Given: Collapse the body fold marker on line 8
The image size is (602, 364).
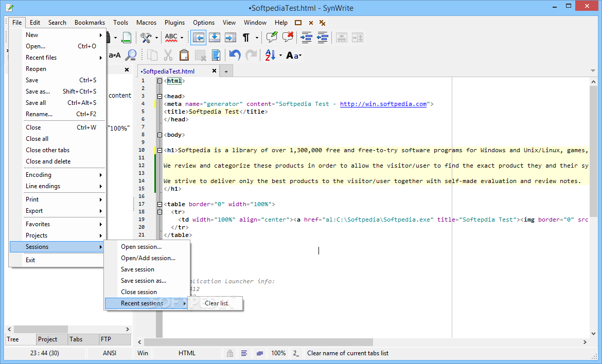Looking at the screenshot, I should [x=160, y=135].
